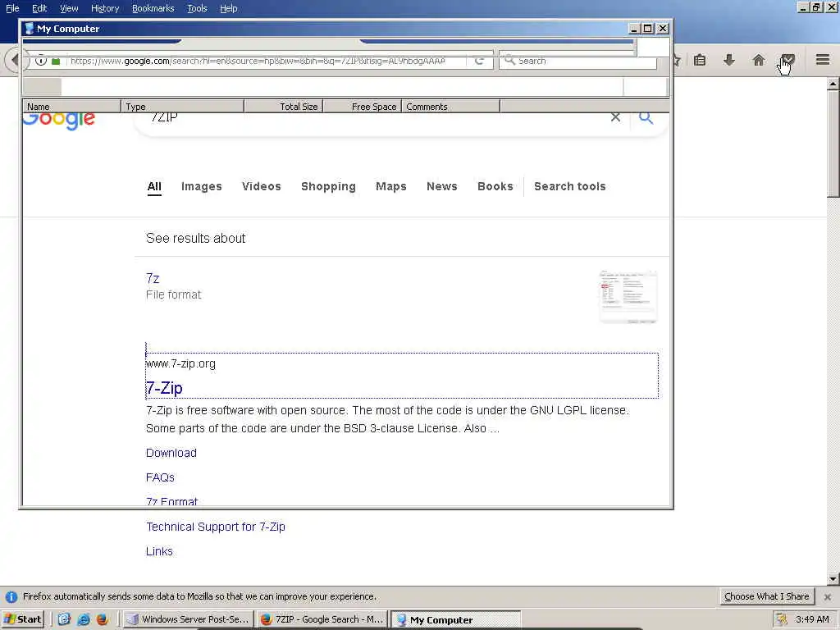Click the 7z result thumbnail image
Screen dimensions: 840x630
628,297
